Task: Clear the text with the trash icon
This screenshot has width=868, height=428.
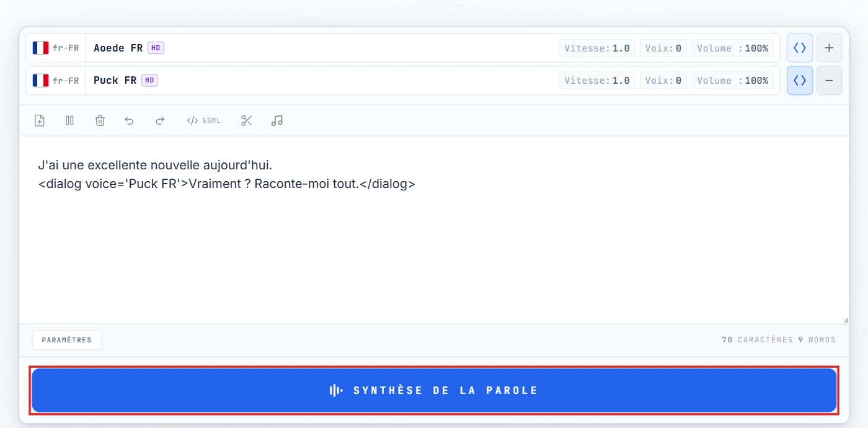Action: [x=100, y=120]
